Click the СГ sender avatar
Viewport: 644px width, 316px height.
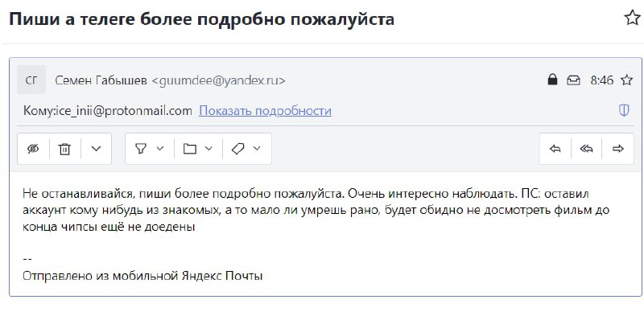[x=31, y=80]
